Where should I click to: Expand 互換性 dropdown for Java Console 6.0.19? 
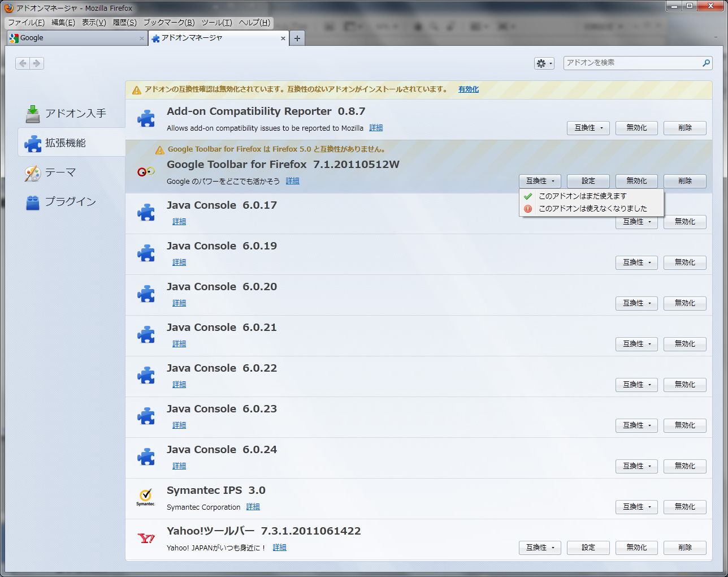coord(636,262)
